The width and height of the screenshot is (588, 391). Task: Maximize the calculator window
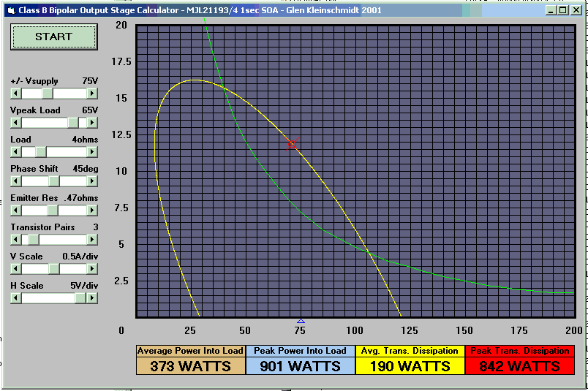pyautogui.click(x=563, y=10)
